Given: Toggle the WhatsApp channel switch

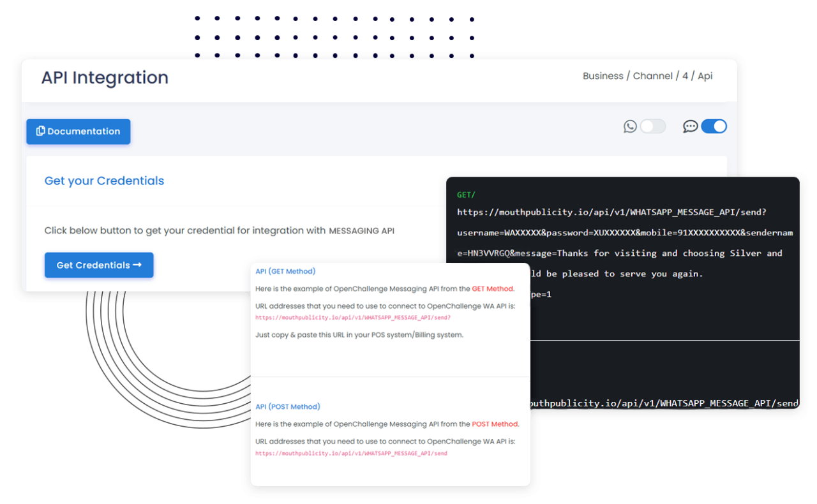Looking at the screenshot, I should pyautogui.click(x=653, y=126).
